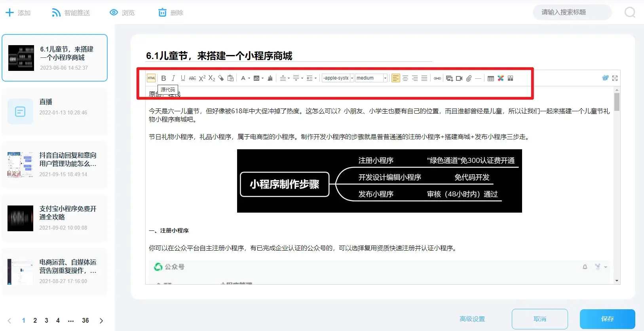Click the insert hyperlink icon
The width and height of the screenshot is (644, 331).
(x=437, y=78)
